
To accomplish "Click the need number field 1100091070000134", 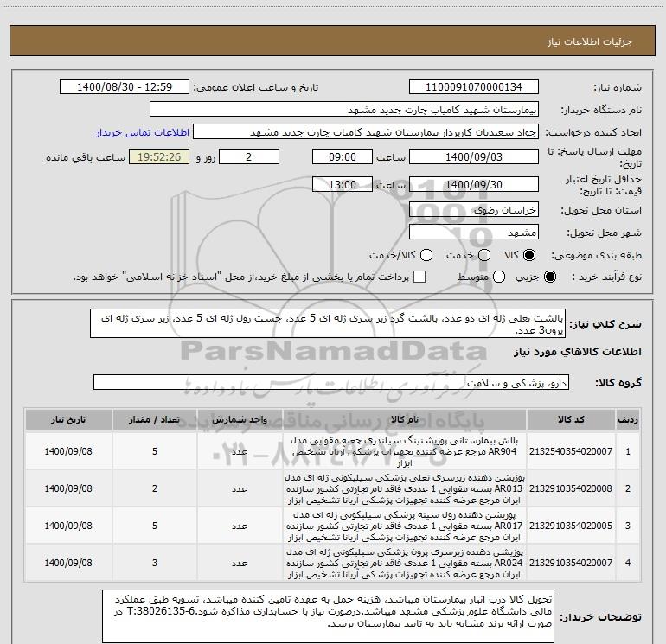I will [x=474, y=87].
